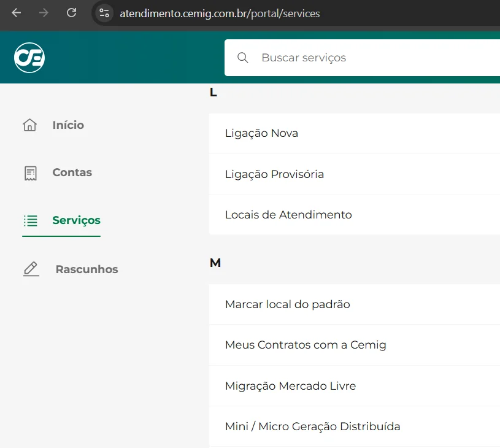
Task: Focus the Buscar serviços search field
Action: pyautogui.click(x=362, y=58)
